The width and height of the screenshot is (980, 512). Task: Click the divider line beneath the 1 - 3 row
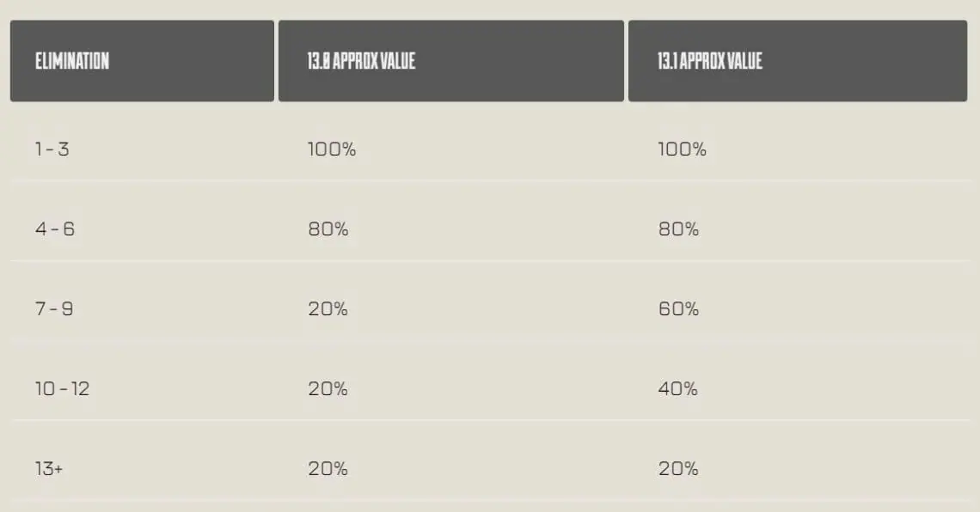(490, 181)
